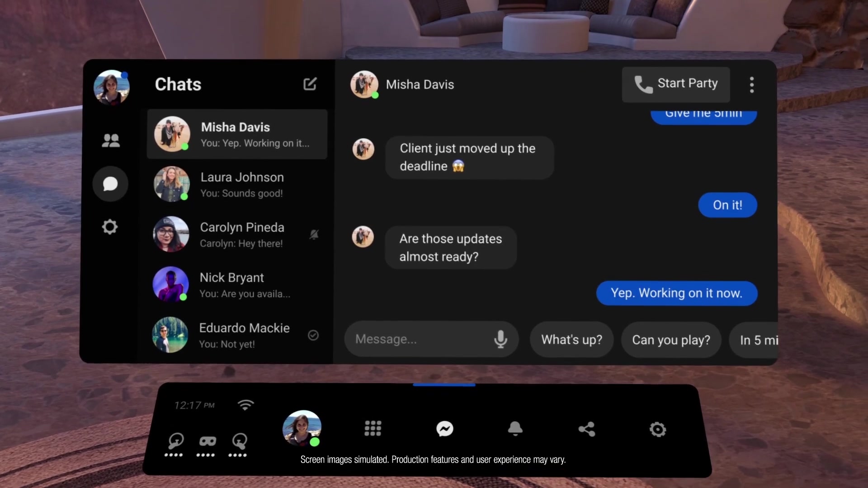Viewport: 868px width, 488px height.
Task: Select the Chats bubble sidebar icon
Action: (x=110, y=184)
